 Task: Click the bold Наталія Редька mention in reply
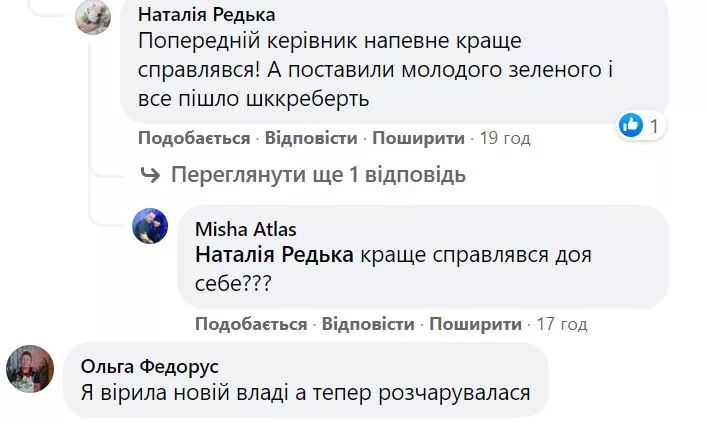tap(274, 254)
